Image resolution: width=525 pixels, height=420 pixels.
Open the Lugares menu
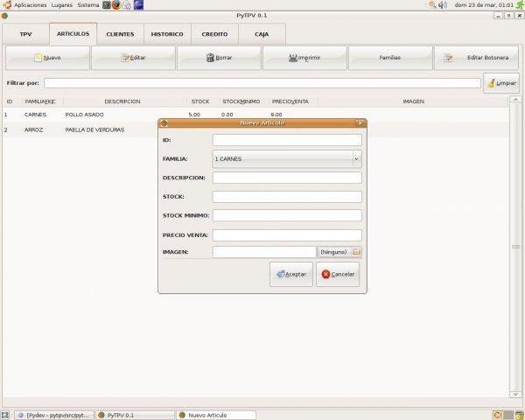(62, 5)
